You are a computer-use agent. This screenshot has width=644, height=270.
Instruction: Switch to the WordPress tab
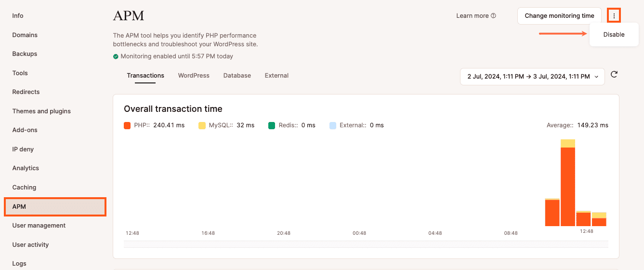(194, 76)
